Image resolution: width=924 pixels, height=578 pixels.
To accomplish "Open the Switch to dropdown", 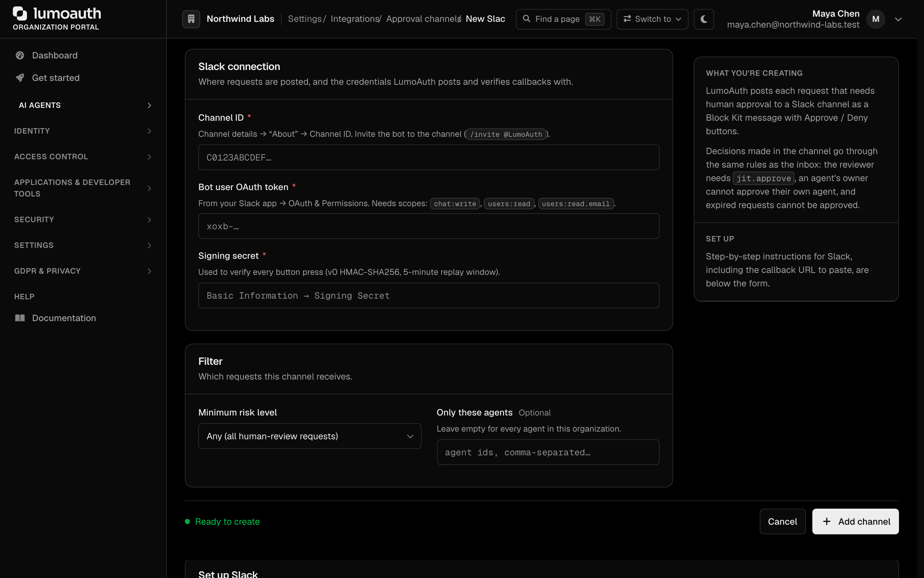I will (652, 19).
